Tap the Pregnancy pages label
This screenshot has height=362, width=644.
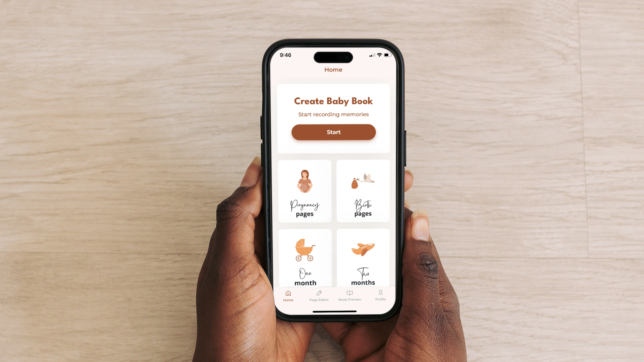pos(304,208)
